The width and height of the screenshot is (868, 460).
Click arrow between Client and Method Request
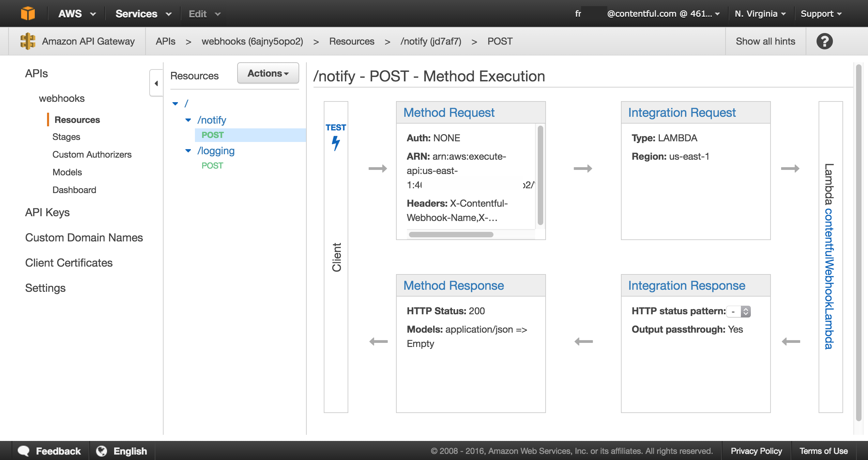pos(378,169)
